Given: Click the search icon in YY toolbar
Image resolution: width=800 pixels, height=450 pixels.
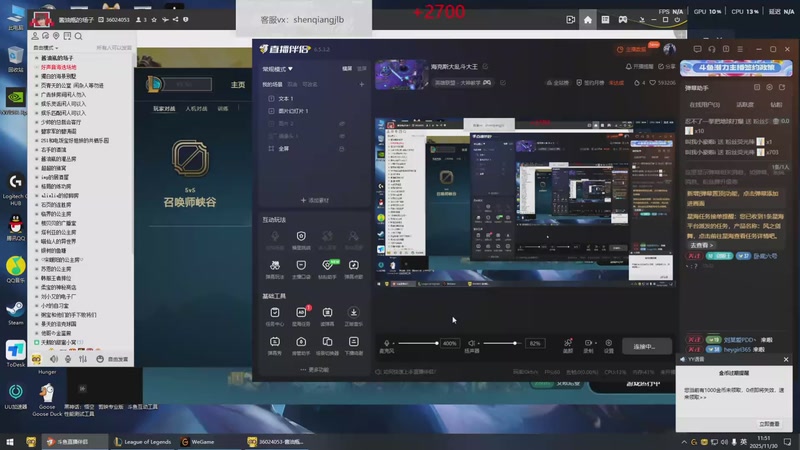Looking at the screenshot, I should (79, 36).
